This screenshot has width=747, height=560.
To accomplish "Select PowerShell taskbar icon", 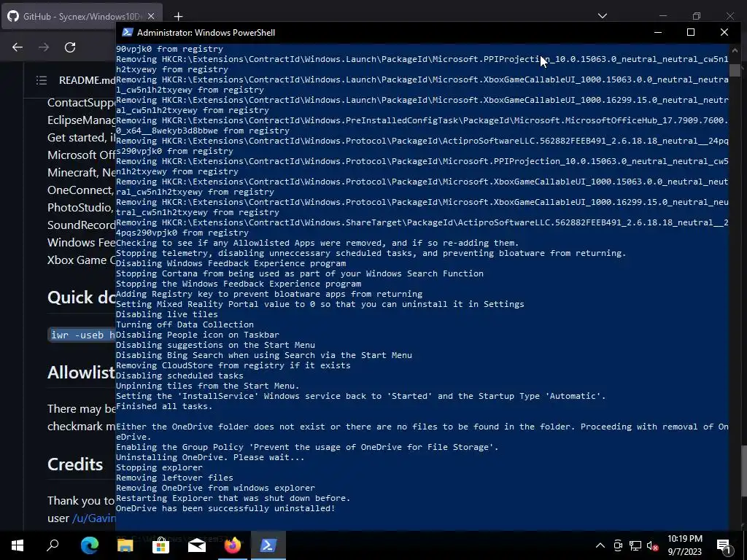I will [268, 545].
